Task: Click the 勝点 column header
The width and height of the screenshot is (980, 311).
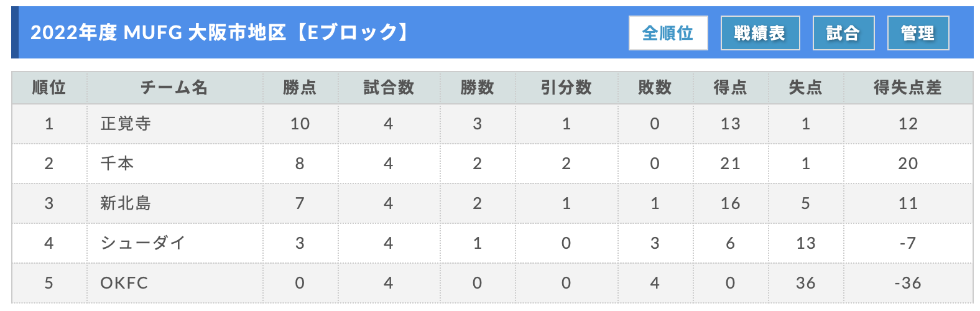Action: pyautogui.click(x=300, y=88)
